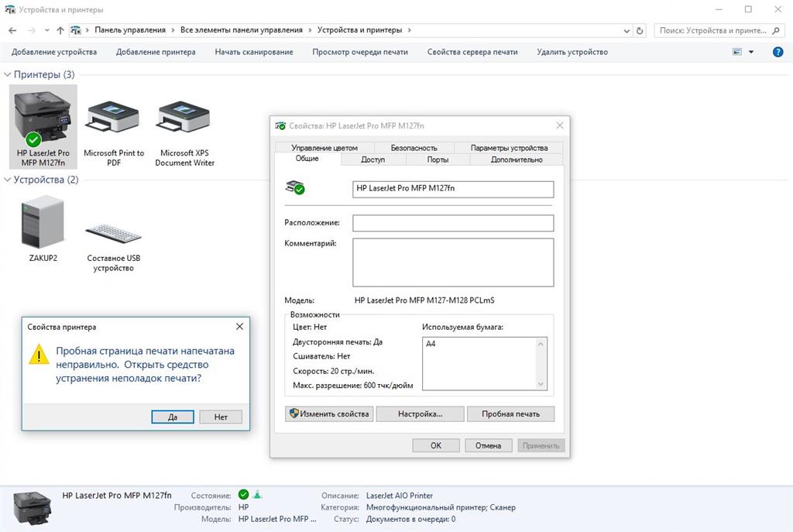The image size is (793, 532).
Task: Click Добавление принтера in the toolbar
Action: point(156,52)
